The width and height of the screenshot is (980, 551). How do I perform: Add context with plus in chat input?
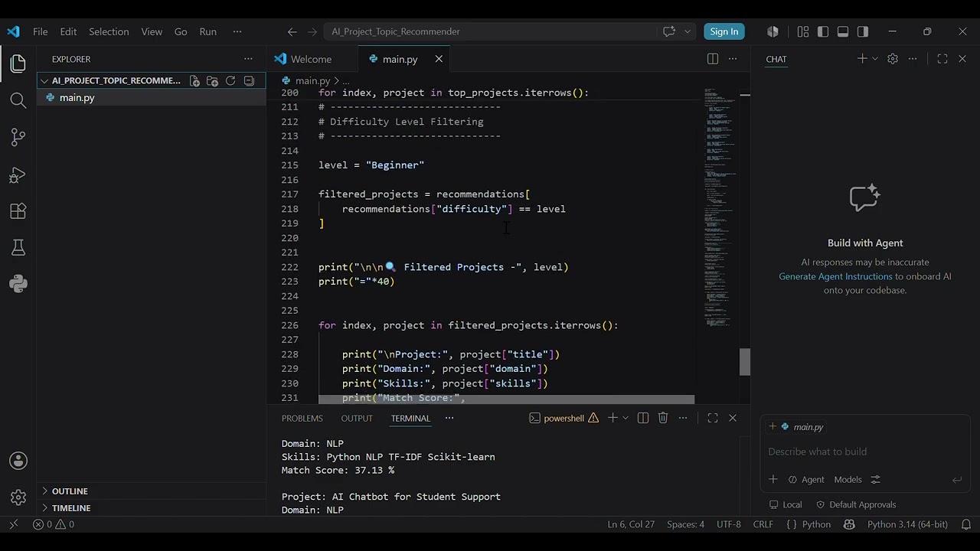point(773,479)
